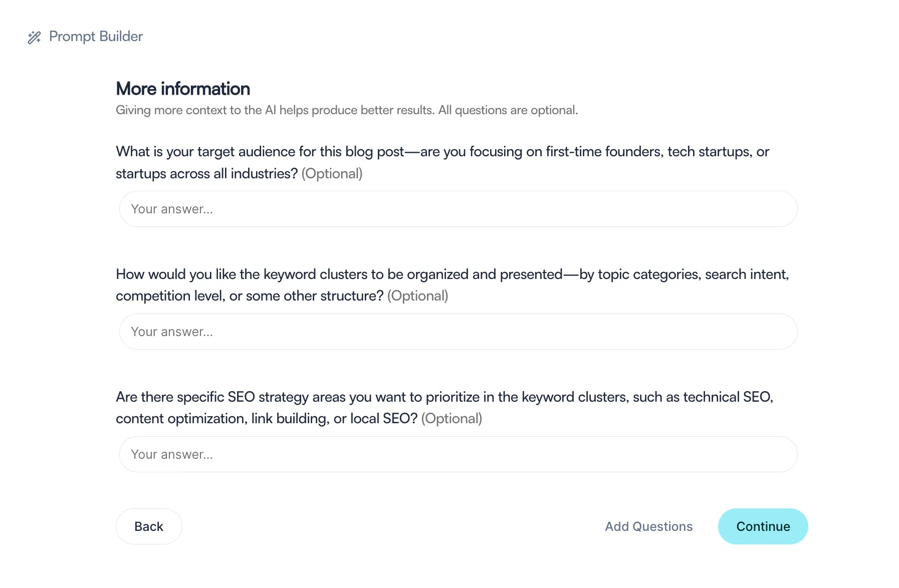
Task: Focus the keyword clusters organization answer field
Action: click(x=458, y=332)
